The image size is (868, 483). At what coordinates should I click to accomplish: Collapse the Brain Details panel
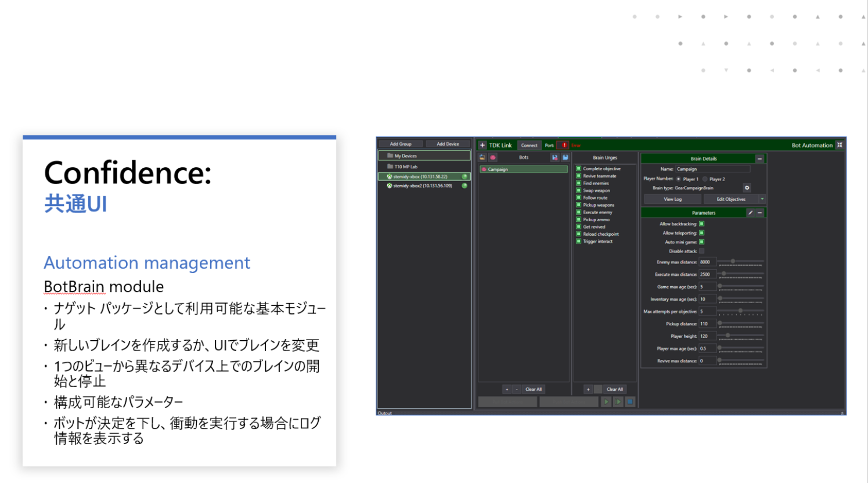[759, 158]
